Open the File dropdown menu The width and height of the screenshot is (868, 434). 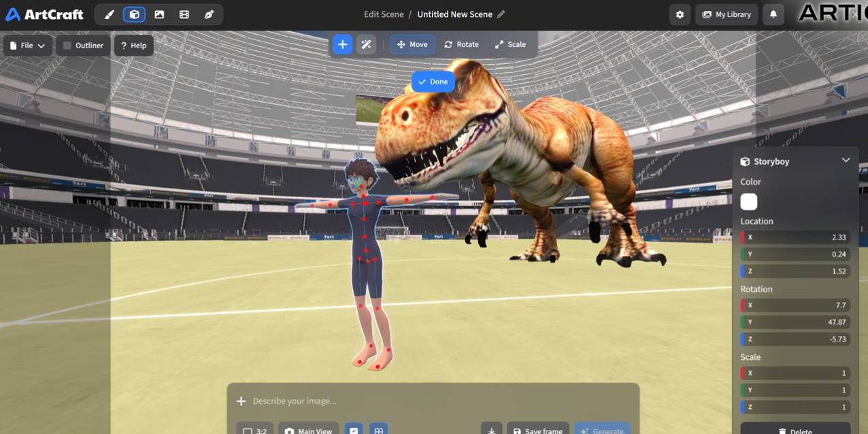point(28,46)
